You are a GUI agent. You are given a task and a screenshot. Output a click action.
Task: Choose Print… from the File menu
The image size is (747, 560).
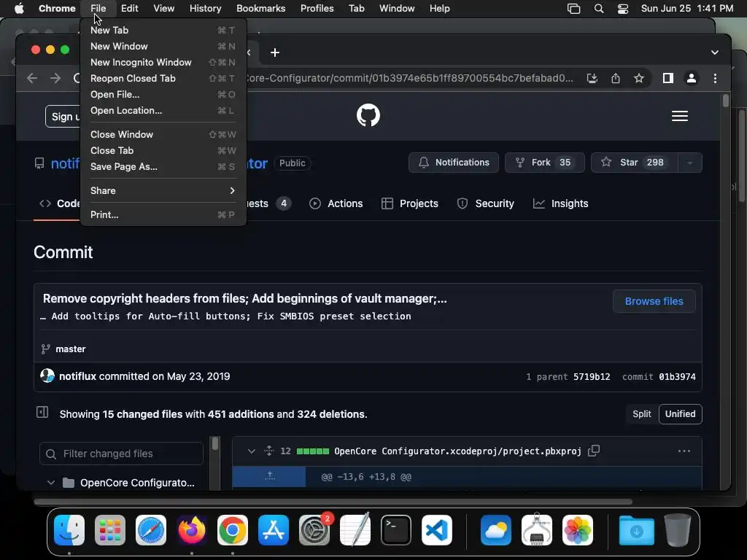pos(163,215)
